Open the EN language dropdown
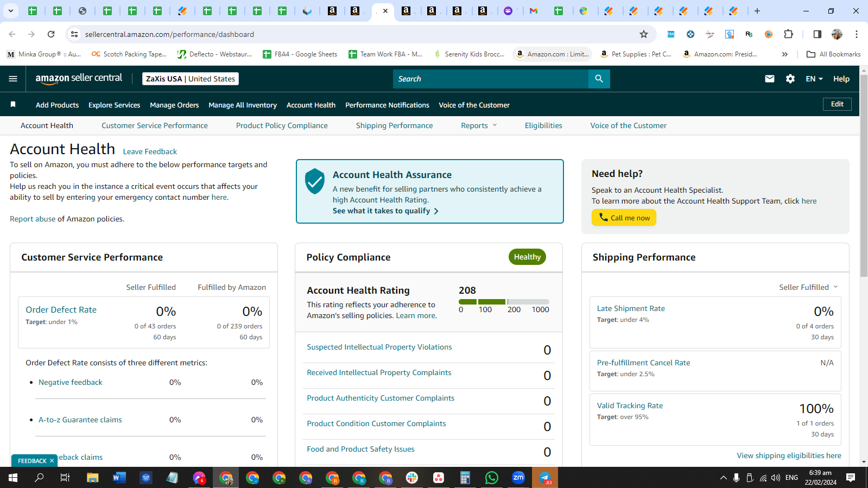This screenshot has width=868, height=488. [814, 79]
